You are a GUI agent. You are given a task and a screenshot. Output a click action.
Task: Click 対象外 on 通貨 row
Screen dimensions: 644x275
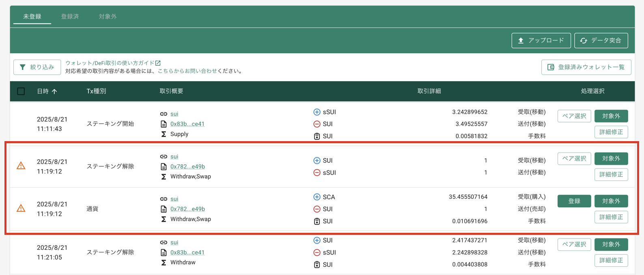(x=611, y=201)
